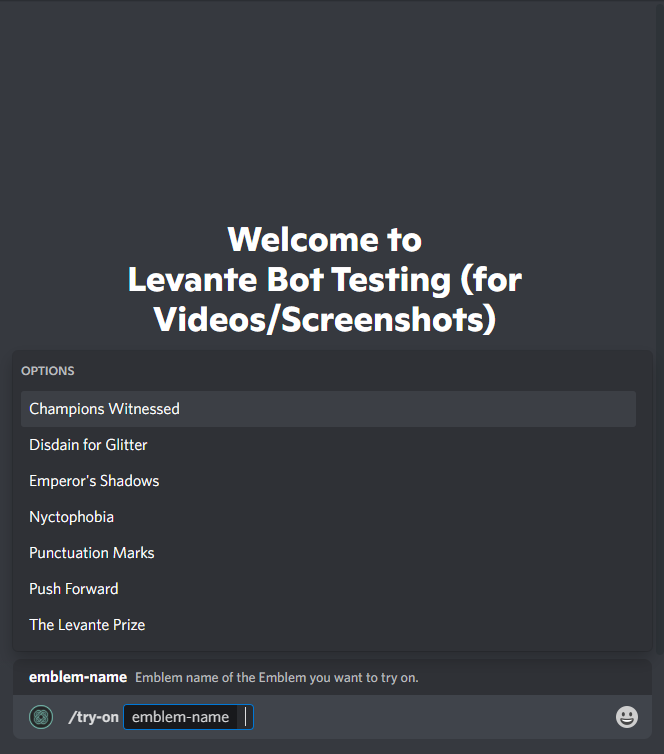Choose Disdain for Glitter from options

(x=328, y=445)
